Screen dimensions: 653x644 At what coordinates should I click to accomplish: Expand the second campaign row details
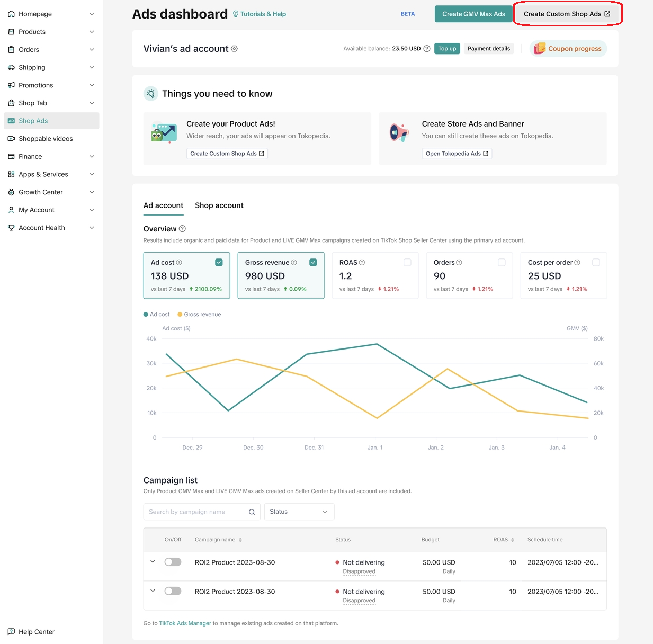click(153, 591)
